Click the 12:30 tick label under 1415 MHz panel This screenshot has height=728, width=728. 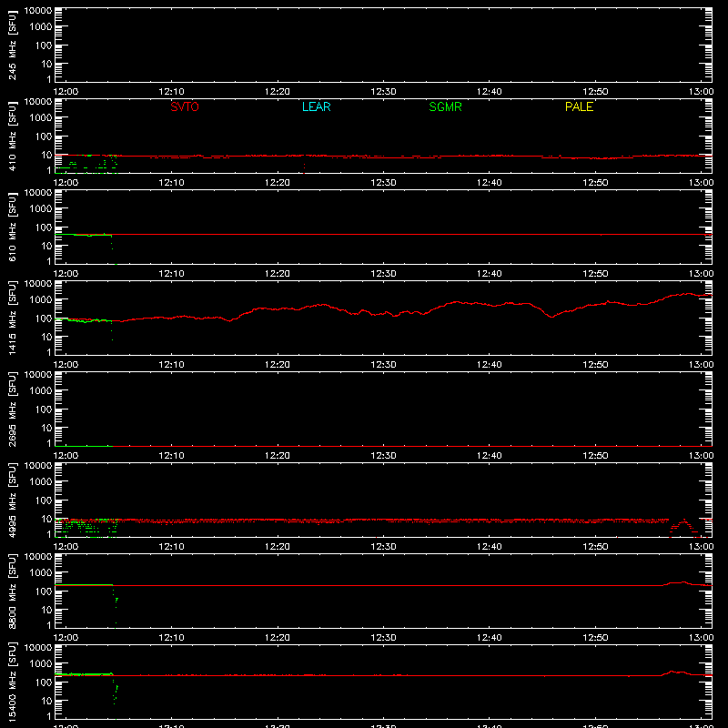383,365
